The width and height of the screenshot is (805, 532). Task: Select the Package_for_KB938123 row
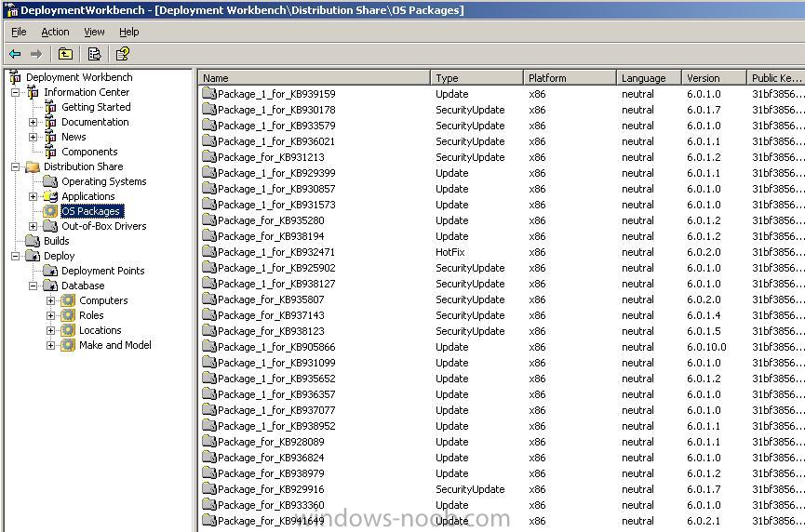point(503,331)
